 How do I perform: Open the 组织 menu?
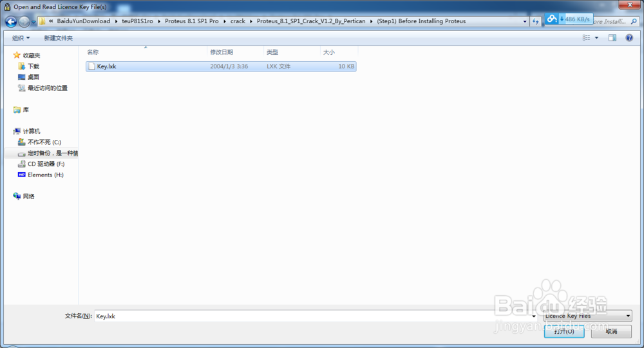click(21, 38)
